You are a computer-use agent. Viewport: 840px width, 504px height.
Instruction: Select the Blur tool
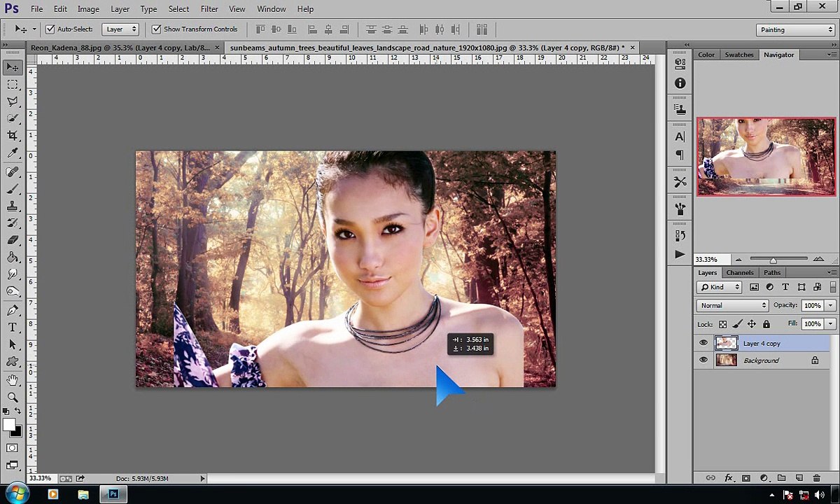pyautogui.click(x=13, y=274)
